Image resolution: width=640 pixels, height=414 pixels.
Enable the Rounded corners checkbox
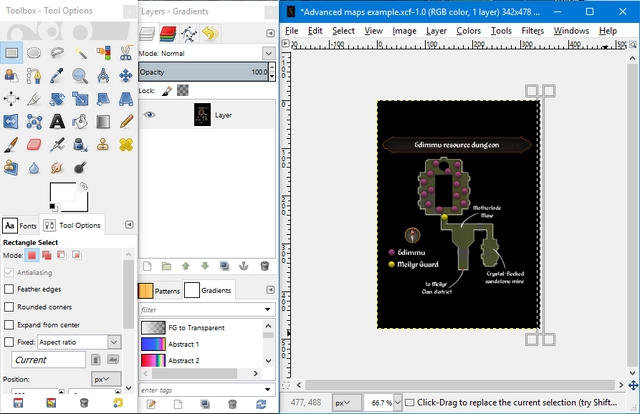[x=9, y=307]
